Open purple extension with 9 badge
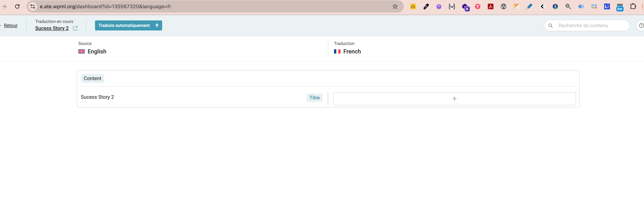Image resolution: width=644 pixels, height=219 pixels. pyautogui.click(x=465, y=7)
